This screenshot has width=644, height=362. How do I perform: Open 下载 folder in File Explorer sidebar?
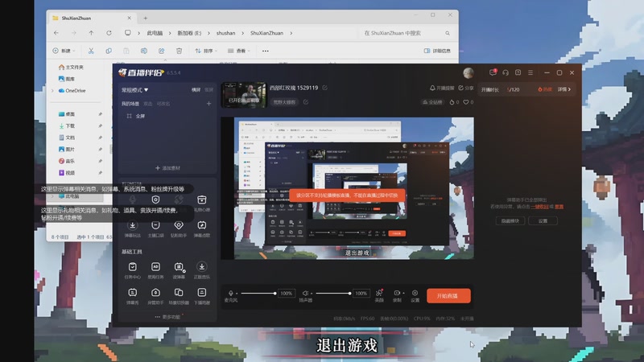(x=70, y=126)
